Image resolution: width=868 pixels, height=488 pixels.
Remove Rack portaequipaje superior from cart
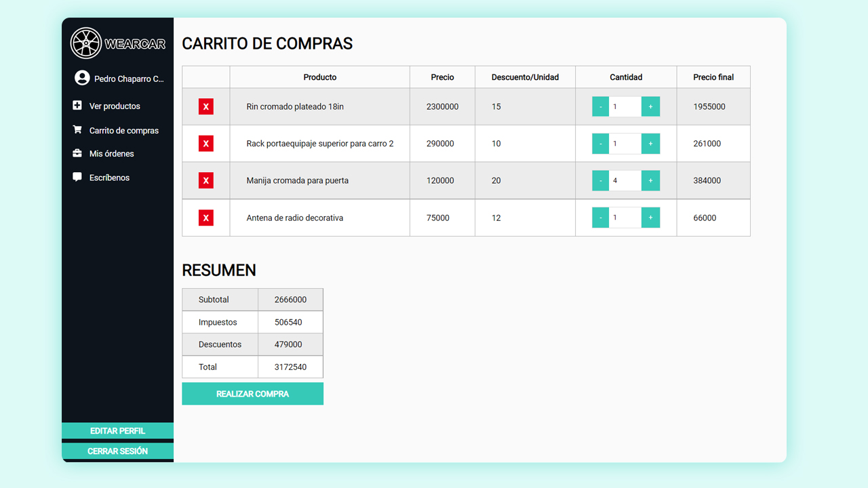pyautogui.click(x=206, y=144)
